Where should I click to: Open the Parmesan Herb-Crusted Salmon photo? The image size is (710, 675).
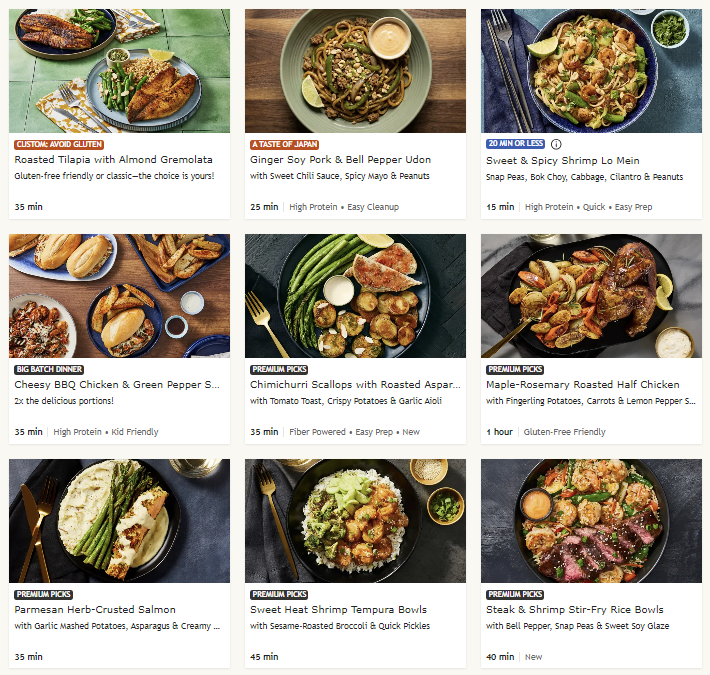pos(120,521)
